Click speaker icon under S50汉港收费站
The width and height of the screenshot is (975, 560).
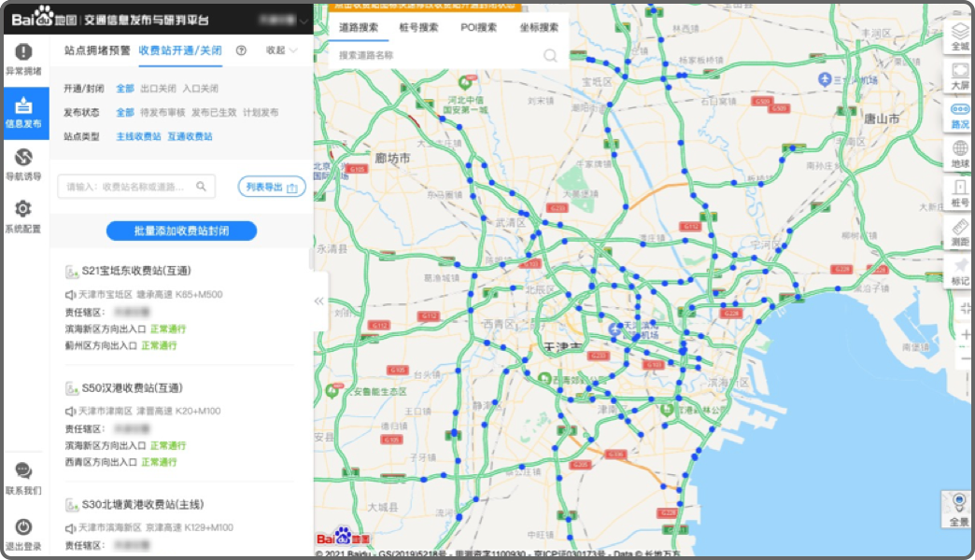point(70,412)
